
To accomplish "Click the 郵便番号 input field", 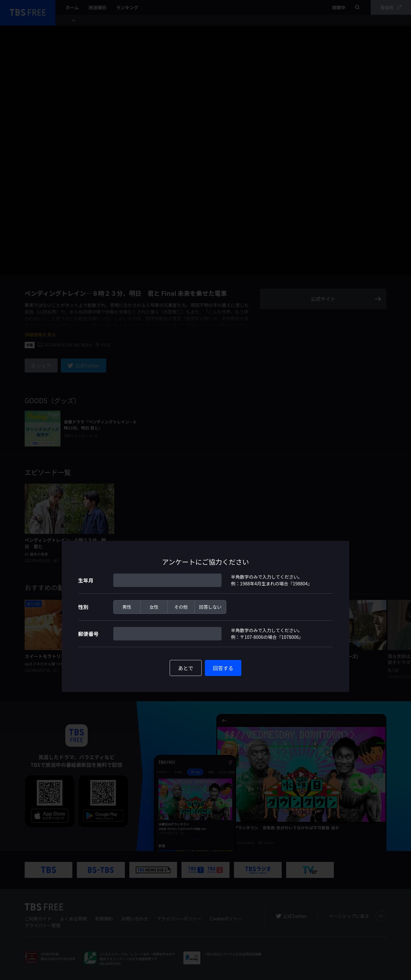I will (167, 633).
